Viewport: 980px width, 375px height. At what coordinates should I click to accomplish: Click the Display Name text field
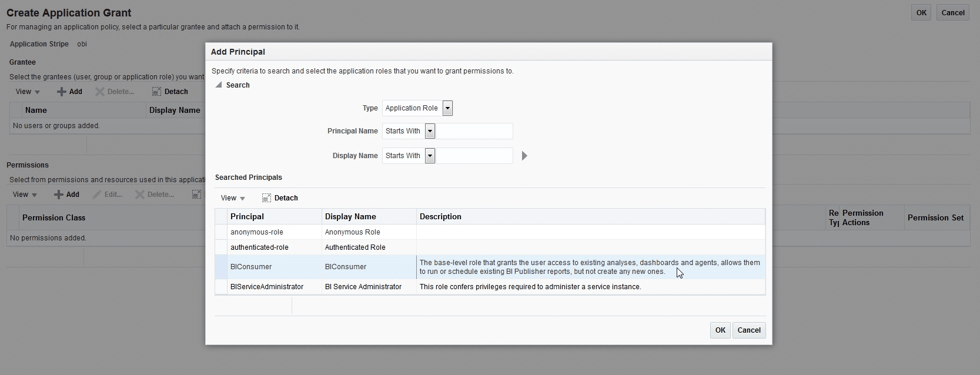pos(474,156)
